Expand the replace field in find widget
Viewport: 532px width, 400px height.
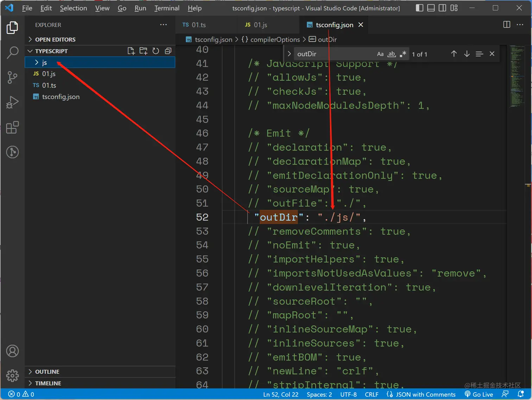click(289, 54)
